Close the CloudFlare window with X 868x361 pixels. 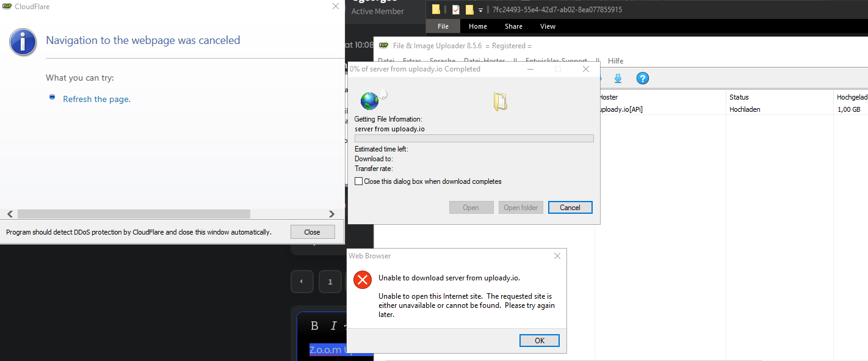335,6
